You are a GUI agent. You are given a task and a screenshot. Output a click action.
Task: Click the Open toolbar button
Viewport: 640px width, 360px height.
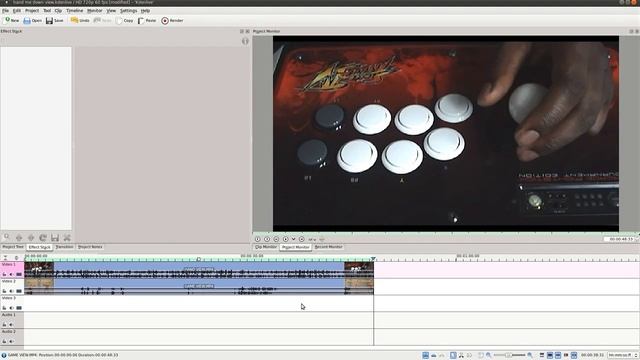click(x=33, y=20)
